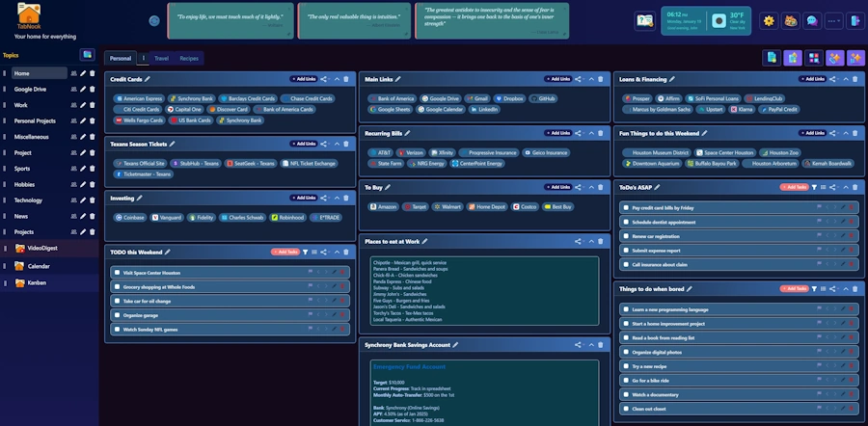Open settings gear in top bar
This screenshot has width=868, height=426.
pos(769,21)
